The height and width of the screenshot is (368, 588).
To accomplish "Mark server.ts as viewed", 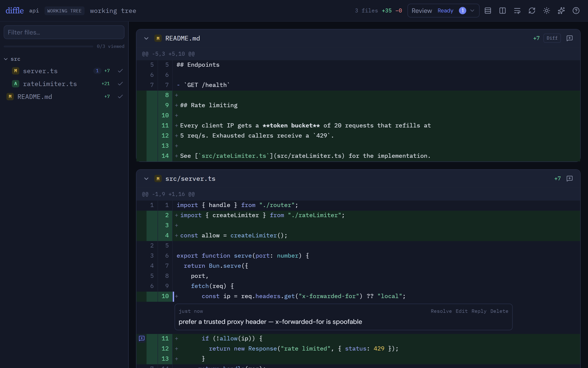I will click(120, 71).
